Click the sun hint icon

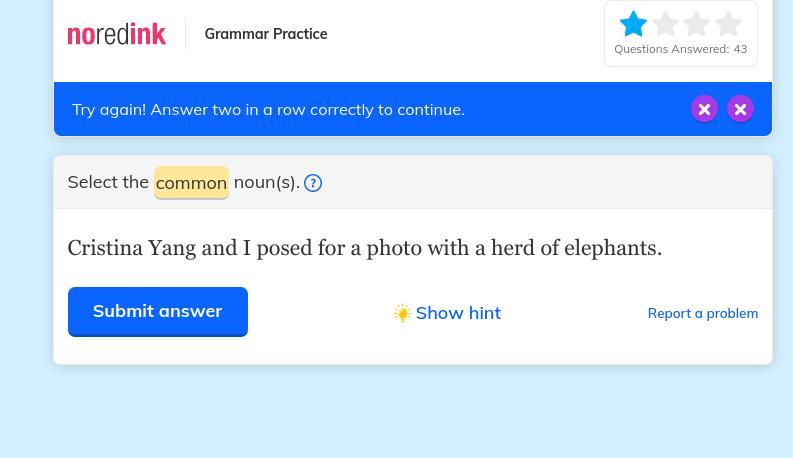pyautogui.click(x=402, y=313)
